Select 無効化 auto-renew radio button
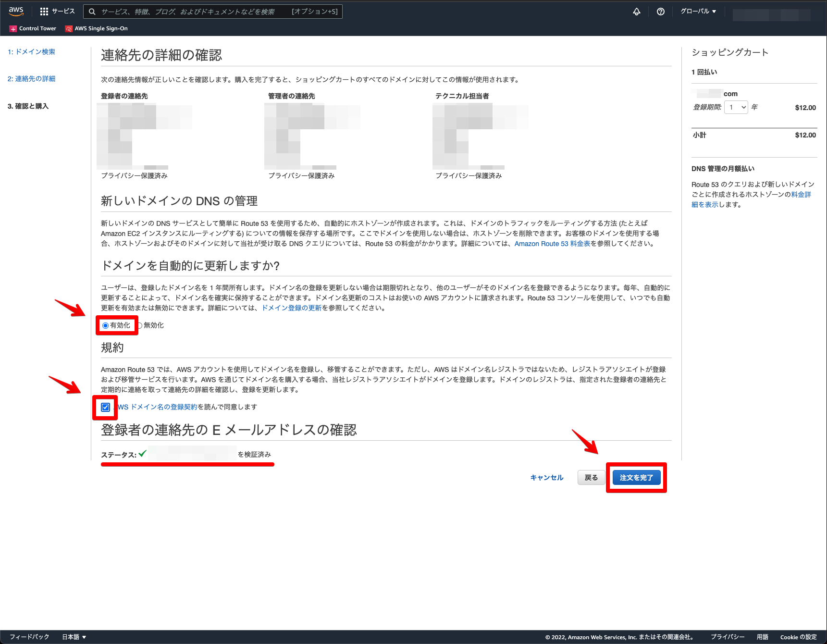This screenshot has width=827, height=644. (x=140, y=325)
